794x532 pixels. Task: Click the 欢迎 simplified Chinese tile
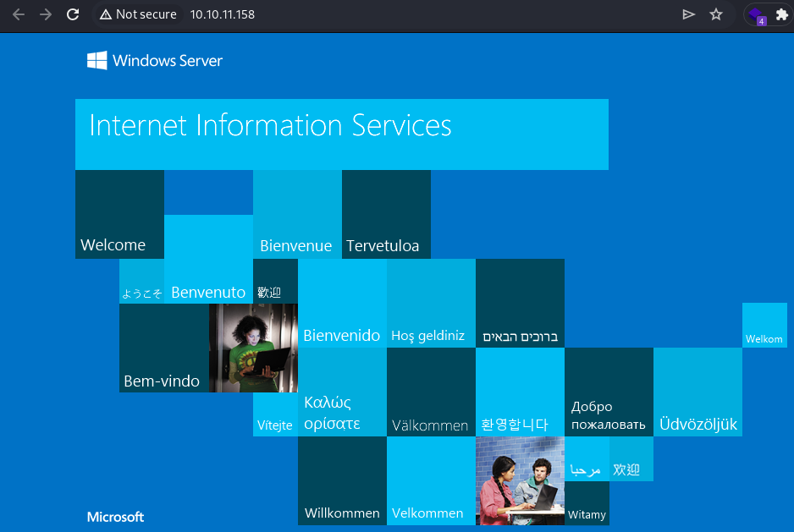[631, 458]
